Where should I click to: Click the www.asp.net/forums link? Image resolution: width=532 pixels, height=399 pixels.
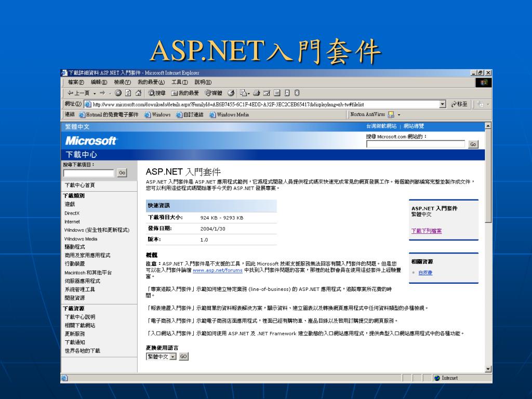(218, 270)
